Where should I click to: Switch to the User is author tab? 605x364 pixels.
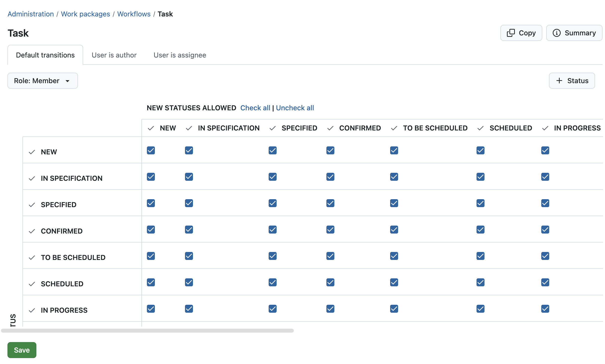click(114, 55)
